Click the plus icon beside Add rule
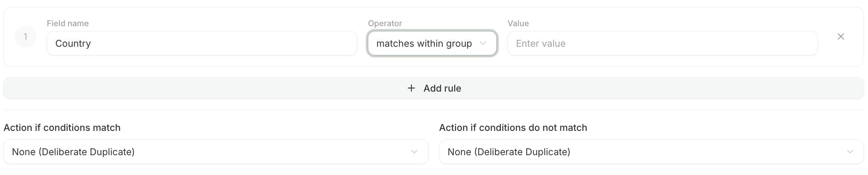 click(411, 88)
